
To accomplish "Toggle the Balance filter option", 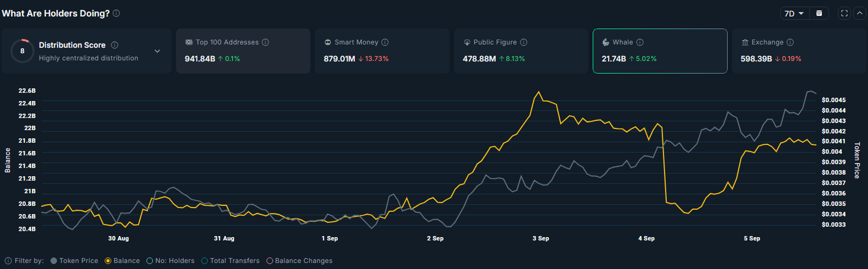I will coord(122,261).
